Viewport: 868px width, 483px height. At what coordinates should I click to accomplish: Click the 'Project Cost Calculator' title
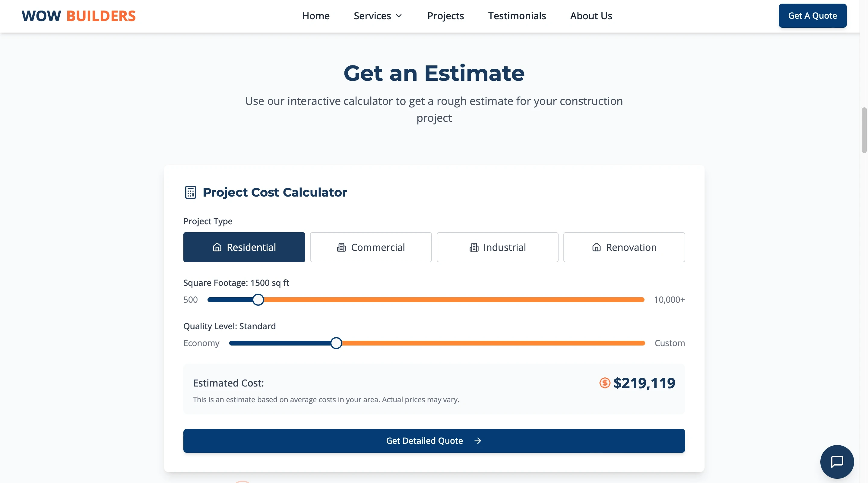[275, 192]
